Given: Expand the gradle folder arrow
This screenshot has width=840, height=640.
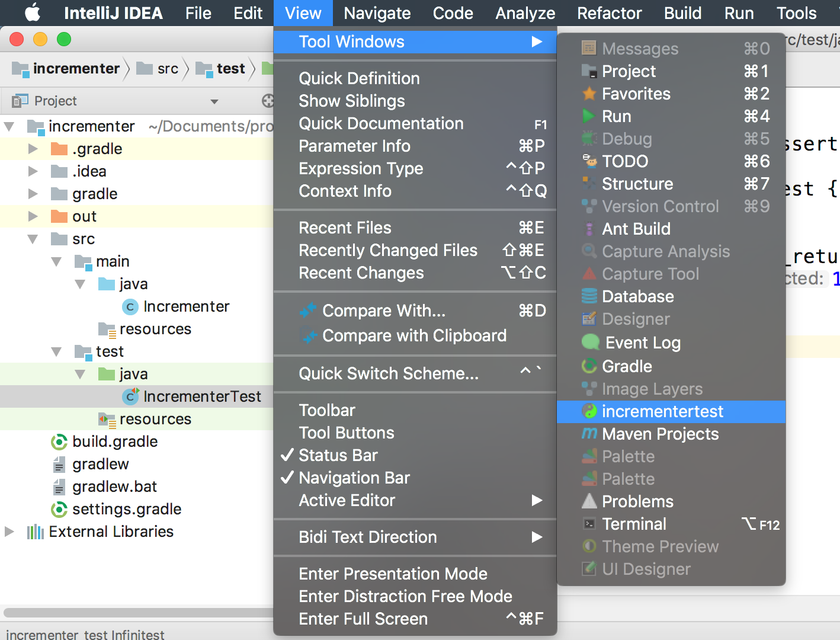Looking at the screenshot, I should pos(33,194).
